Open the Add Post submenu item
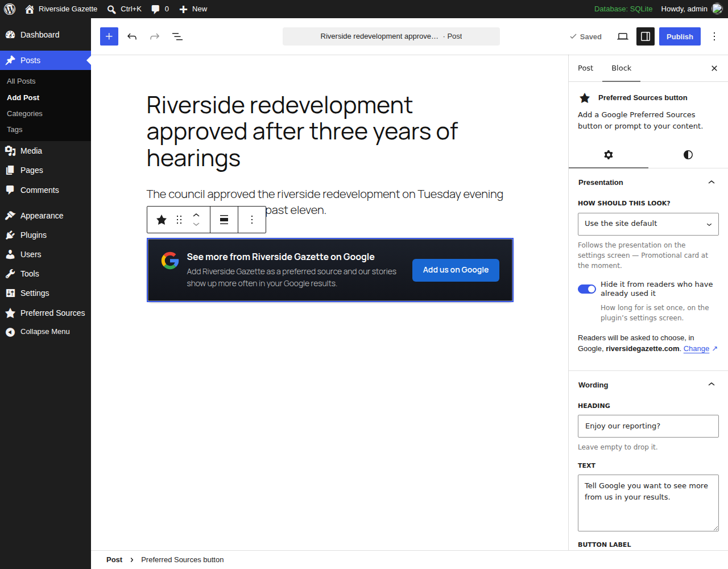 pyautogui.click(x=23, y=98)
